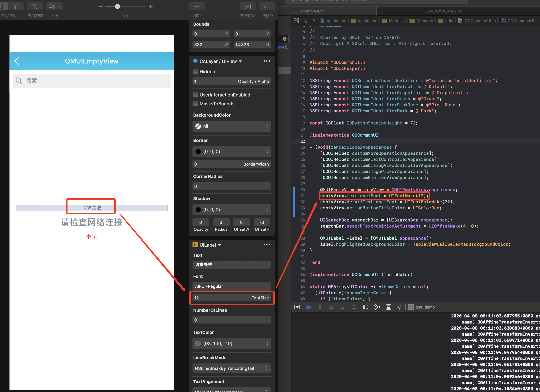
Task: Enable 方法监听 method monitoring
Action: coord(248,6)
